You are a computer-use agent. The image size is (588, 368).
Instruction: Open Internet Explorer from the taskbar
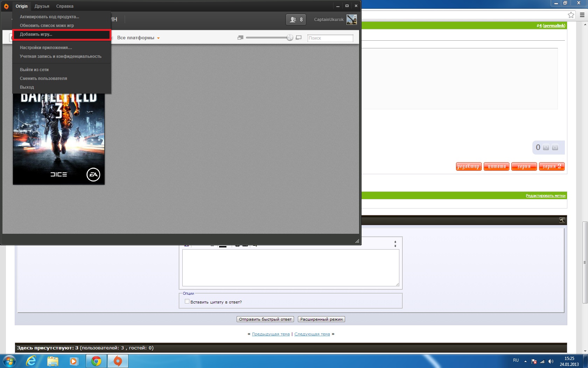point(31,361)
